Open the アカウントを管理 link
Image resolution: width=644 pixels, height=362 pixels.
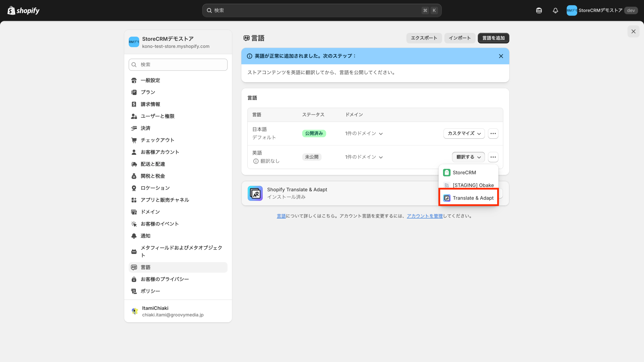(x=425, y=216)
